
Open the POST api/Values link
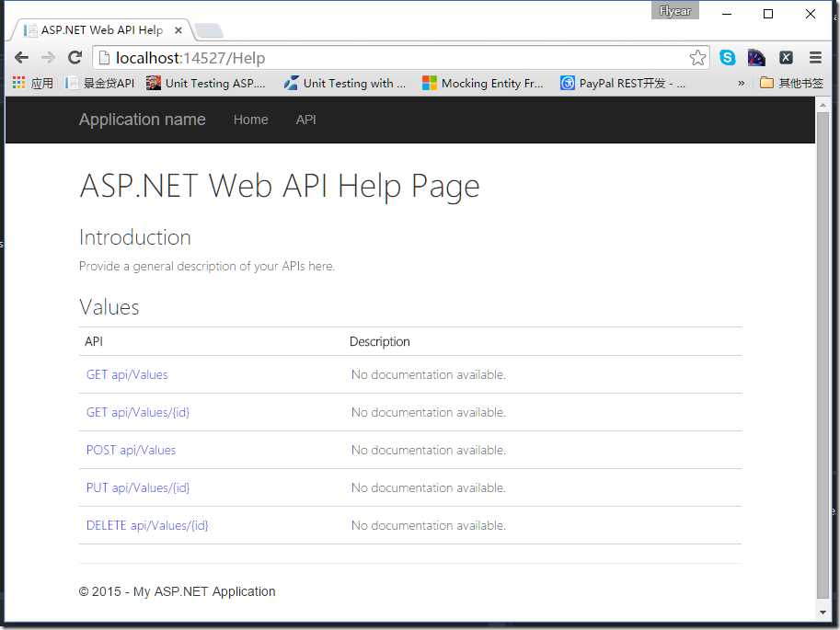coord(131,450)
